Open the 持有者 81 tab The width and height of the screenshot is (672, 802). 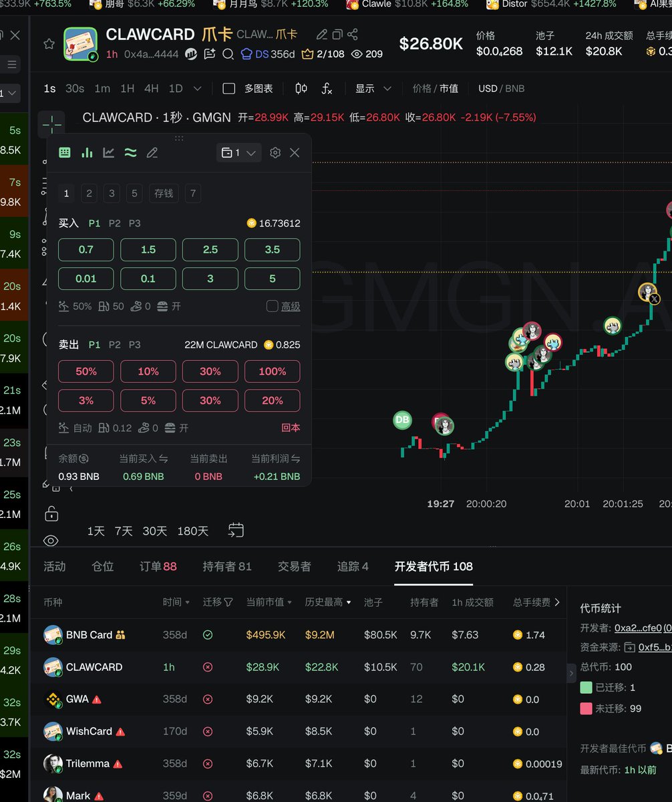pyautogui.click(x=227, y=566)
